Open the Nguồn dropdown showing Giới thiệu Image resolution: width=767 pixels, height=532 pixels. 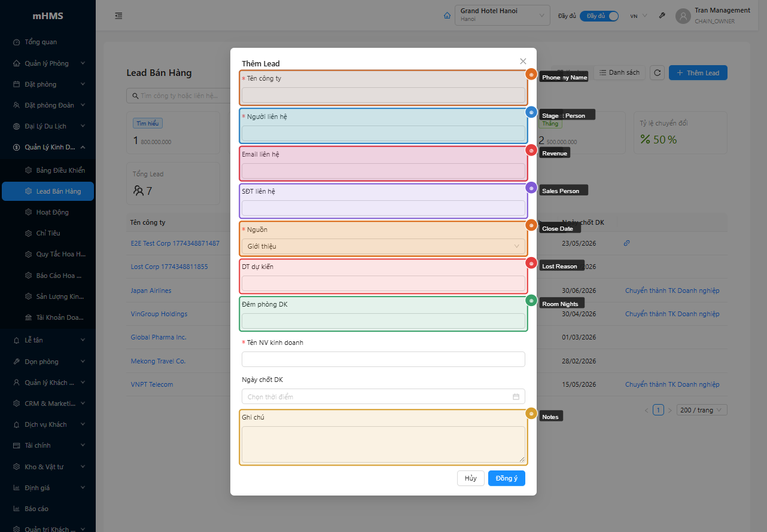coord(383,246)
